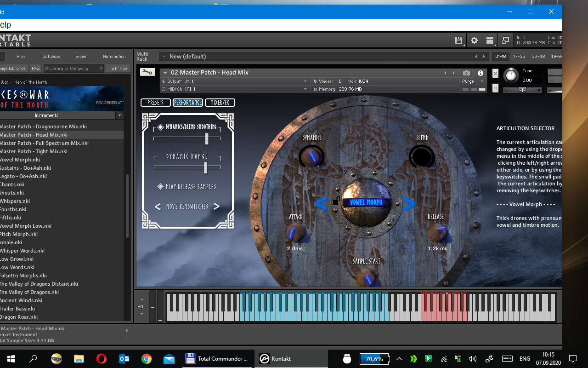588x368 pixels.
Task: Click Instr Nav button
Action: click(118, 69)
